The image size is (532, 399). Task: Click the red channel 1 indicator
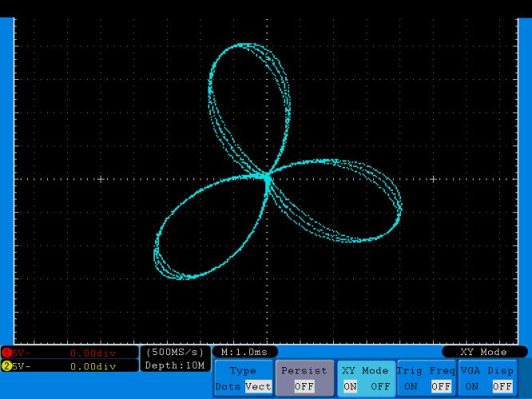[x=6, y=353]
